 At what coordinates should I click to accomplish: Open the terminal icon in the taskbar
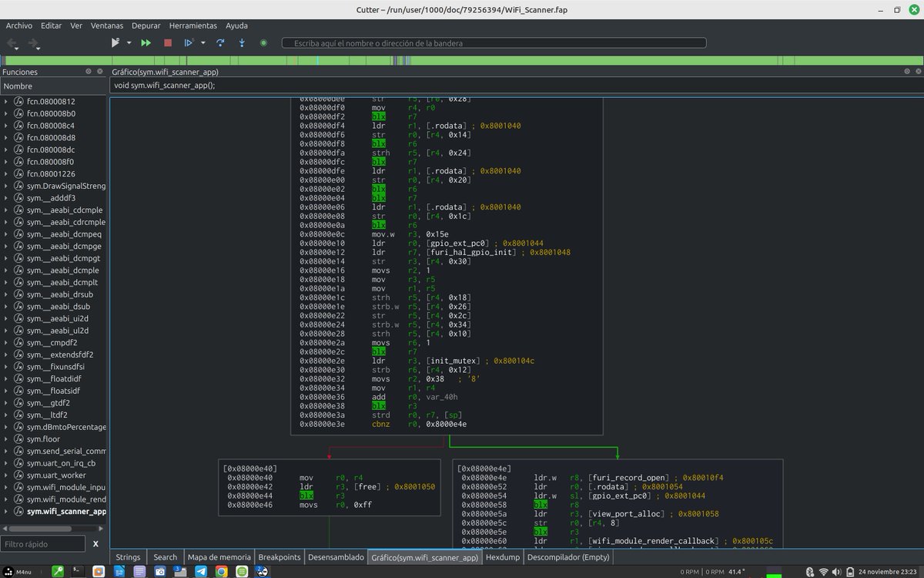79,572
